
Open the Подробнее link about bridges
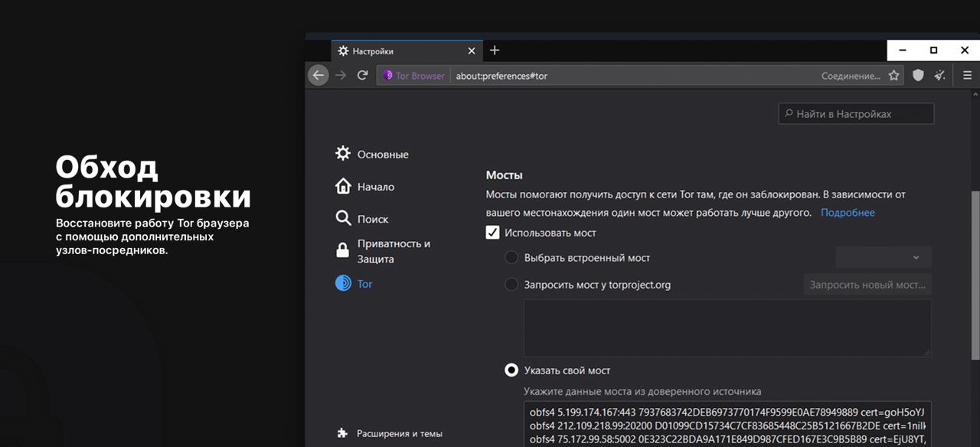pos(848,213)
